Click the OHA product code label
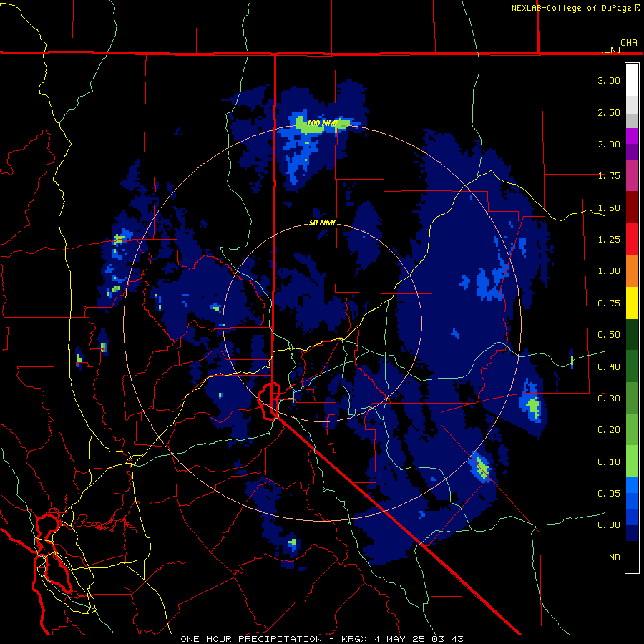 (629, 43)
